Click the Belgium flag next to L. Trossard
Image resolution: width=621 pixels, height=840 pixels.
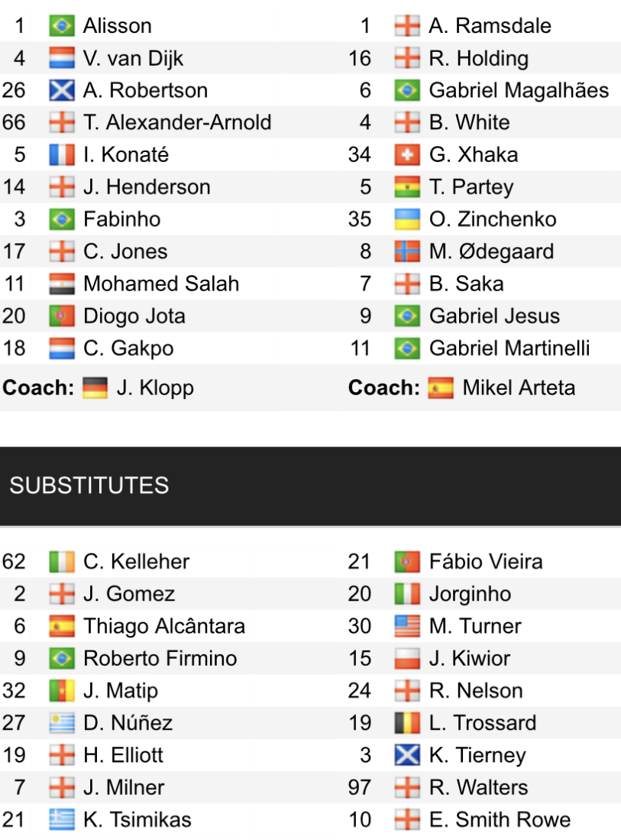(408, 723)
